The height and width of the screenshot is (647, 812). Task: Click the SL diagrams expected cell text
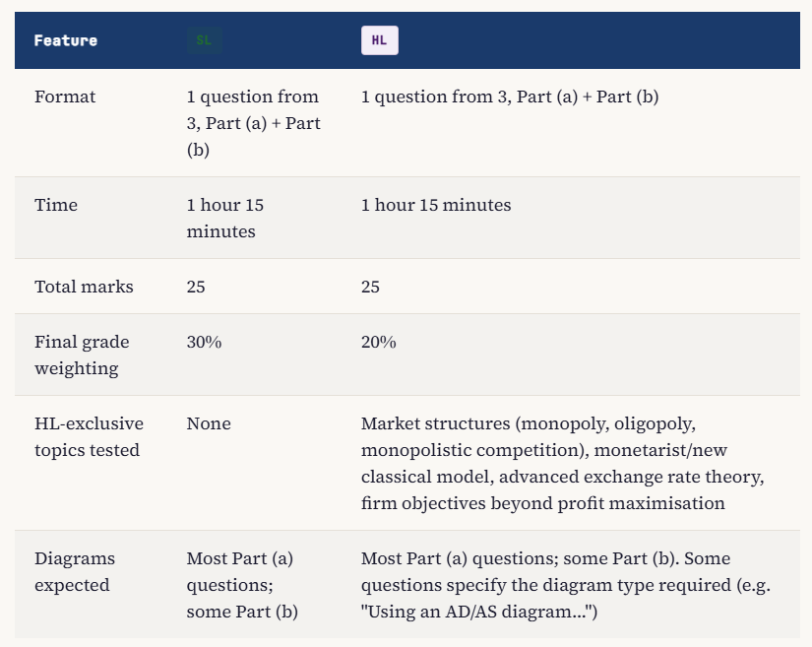point(242,585)
